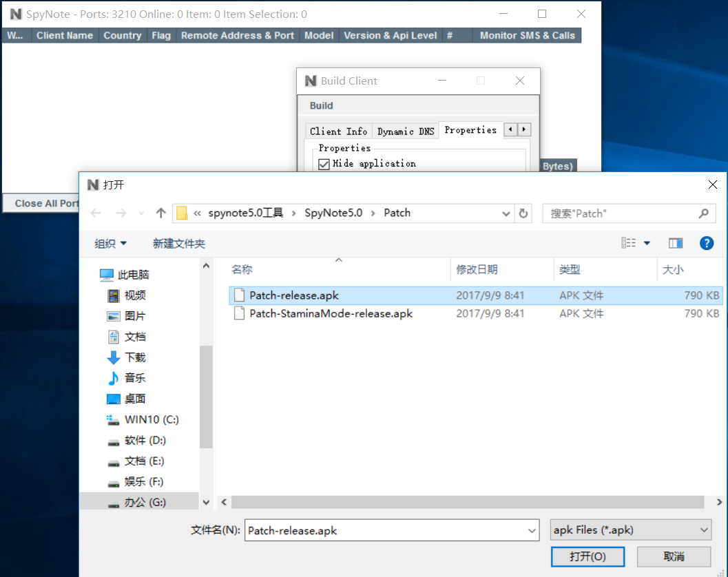The height and width of the screenshot is (577, 728).
Task: Go back in the file dialog
Action: 96,213
